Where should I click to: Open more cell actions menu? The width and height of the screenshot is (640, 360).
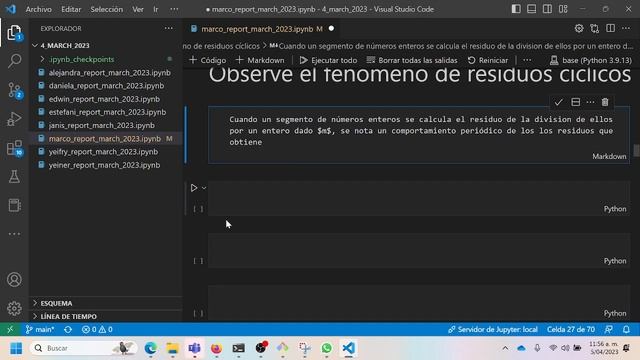point(590,102)
